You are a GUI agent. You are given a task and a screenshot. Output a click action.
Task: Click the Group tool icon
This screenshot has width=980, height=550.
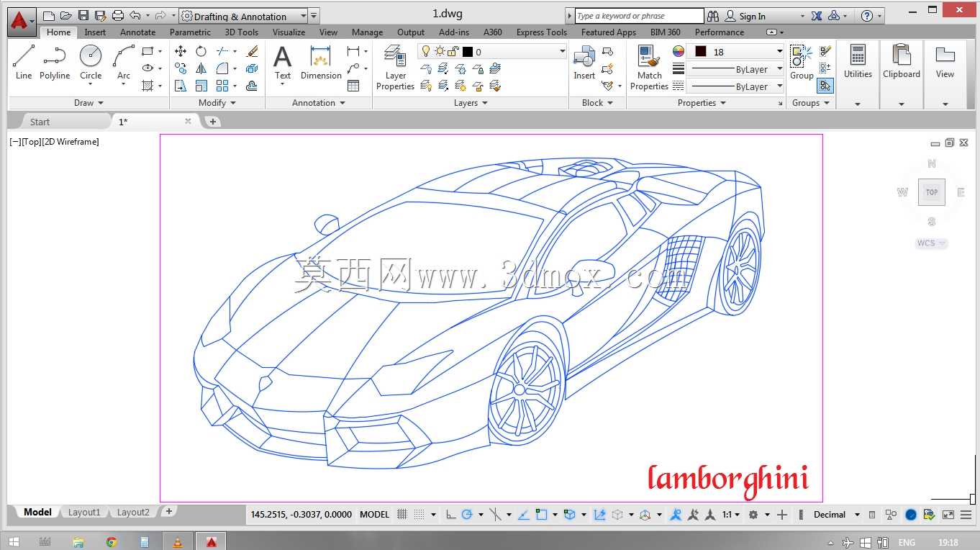pos(802,63)
